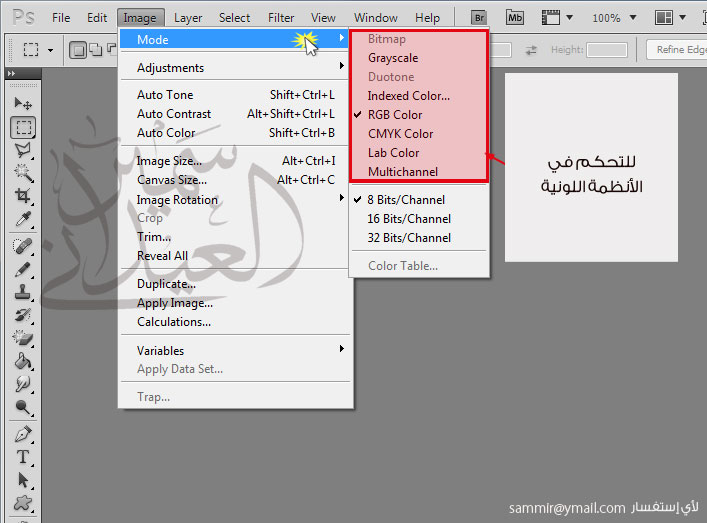Open the Filter menu
Screen dimensions: 707x523
(x=281, y=18)
